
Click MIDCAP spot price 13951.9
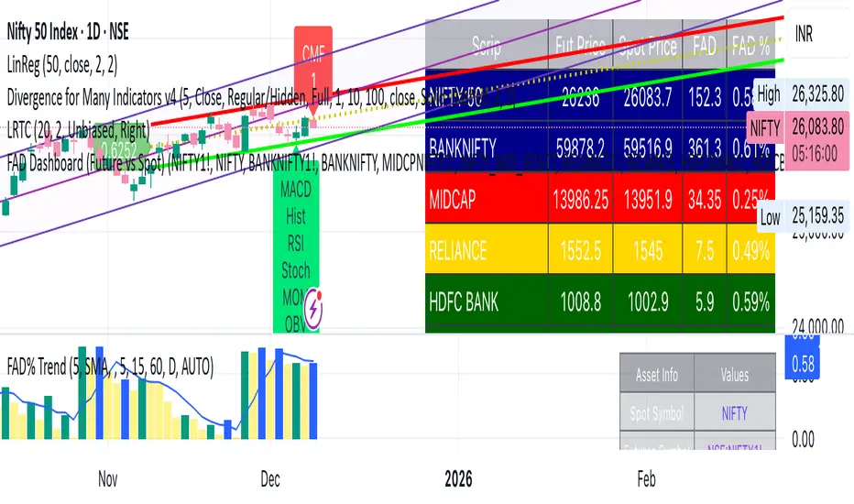pyautogui.click(x=648, y=199)
